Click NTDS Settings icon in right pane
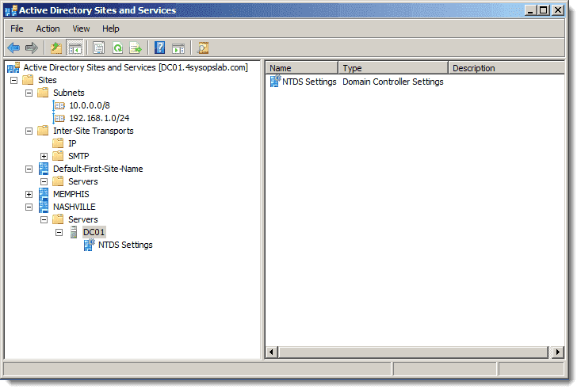The image size is (581, 392). [275, 81]
